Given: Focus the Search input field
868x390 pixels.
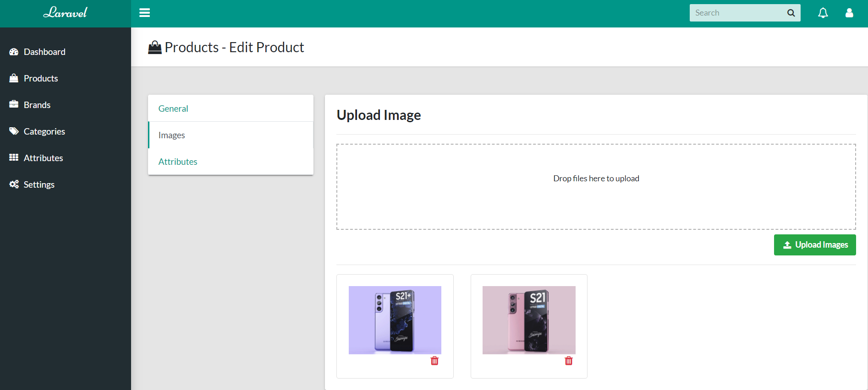Looking at the screenshot, I should [x=737, y=13].
